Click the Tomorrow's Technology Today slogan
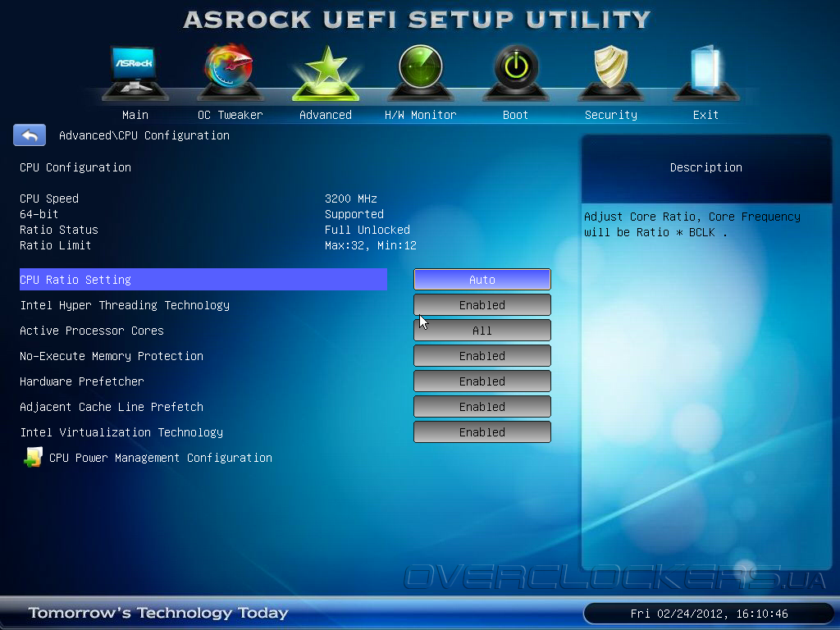840x630 pixels. tap(158, 612)
